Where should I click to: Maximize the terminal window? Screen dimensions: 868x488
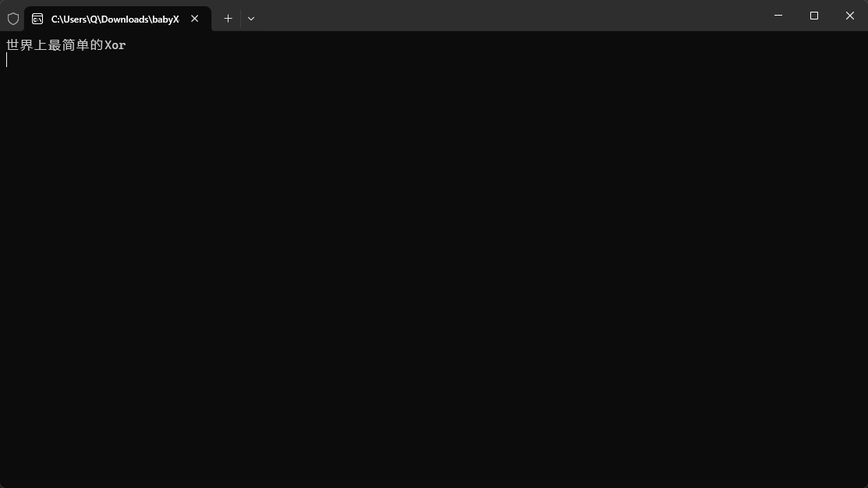[x=813, y=16]
